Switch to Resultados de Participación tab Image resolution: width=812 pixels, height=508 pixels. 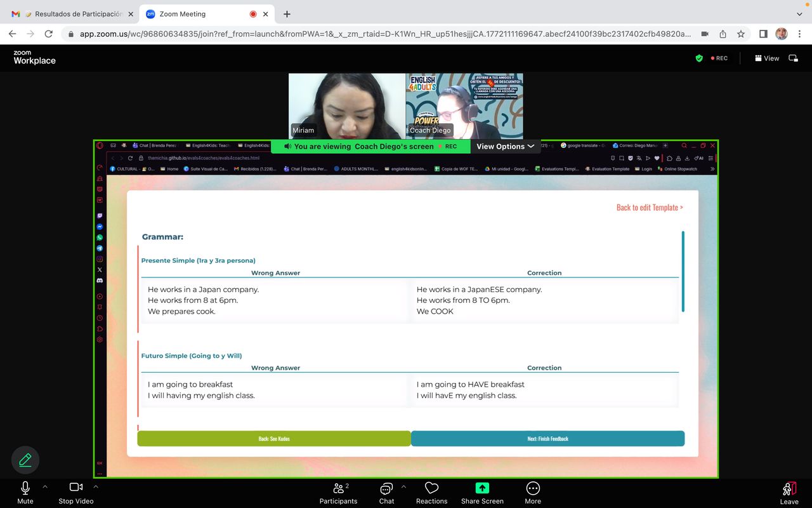click(73, 14)
